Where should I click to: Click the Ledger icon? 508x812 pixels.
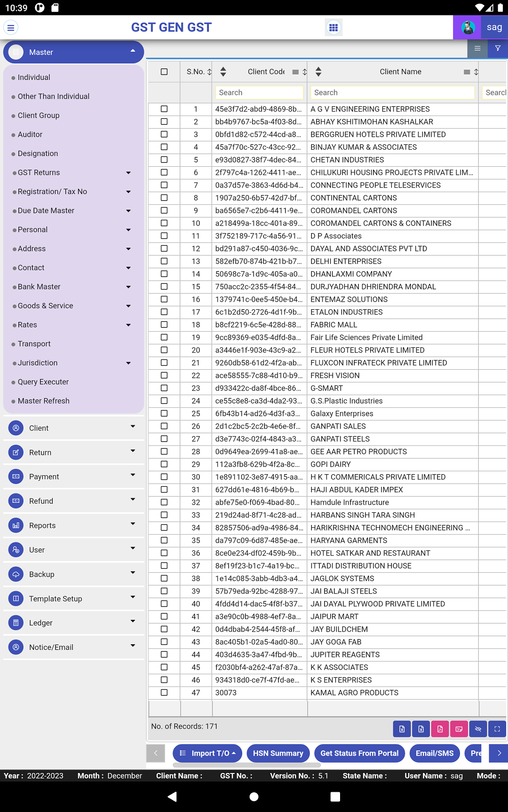click(16, 623)
